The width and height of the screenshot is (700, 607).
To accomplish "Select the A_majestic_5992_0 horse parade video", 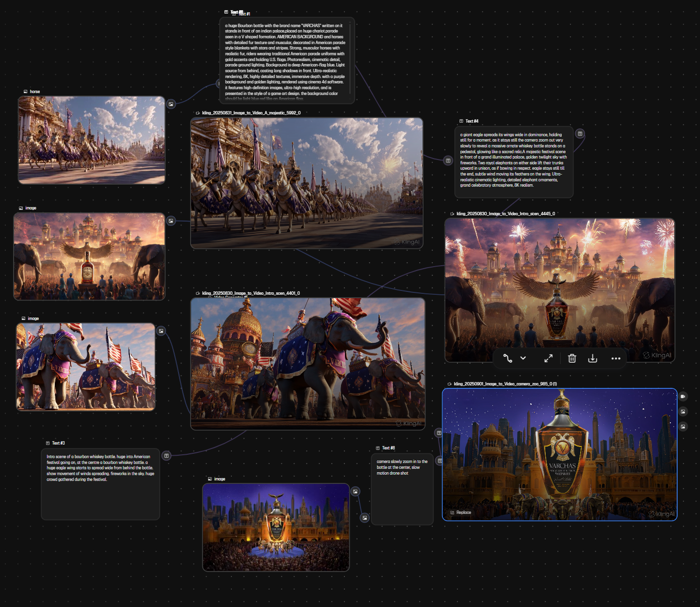I will (x=307, y=183).
